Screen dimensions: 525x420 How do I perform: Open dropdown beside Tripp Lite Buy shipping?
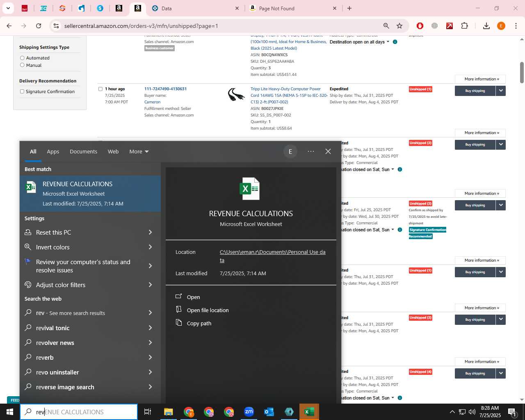(501, 91)
